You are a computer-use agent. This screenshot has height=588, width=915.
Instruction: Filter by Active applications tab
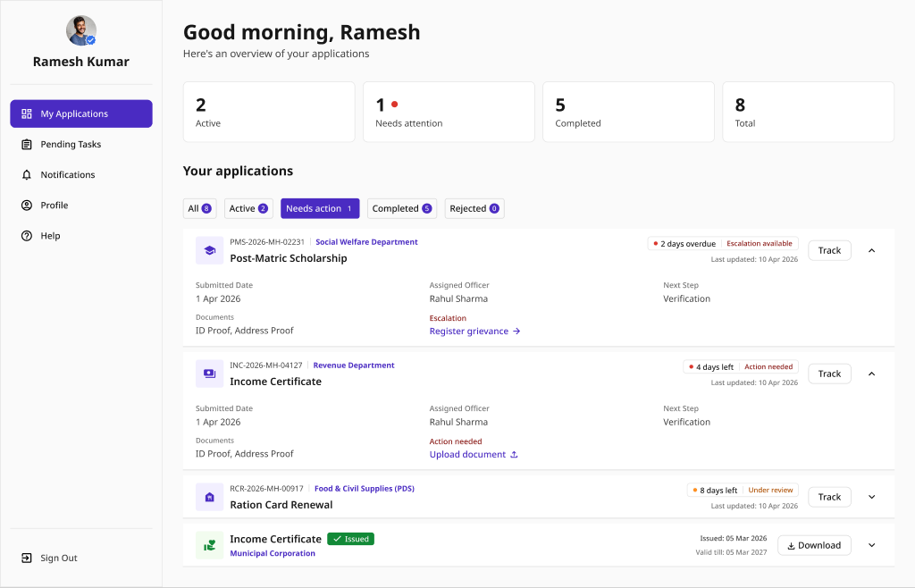[248, 208]
